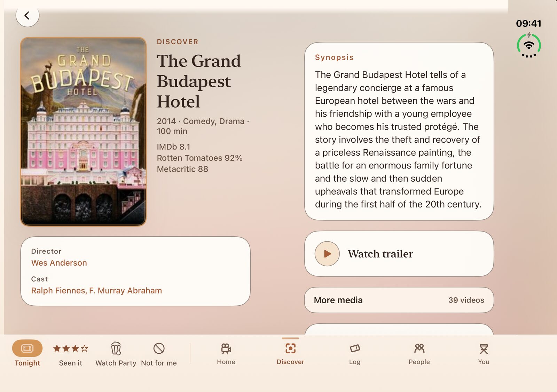Toggle Tonight watchlist ticket button
This screenshot has height=392, width=557.
click(x=27, y=353)
